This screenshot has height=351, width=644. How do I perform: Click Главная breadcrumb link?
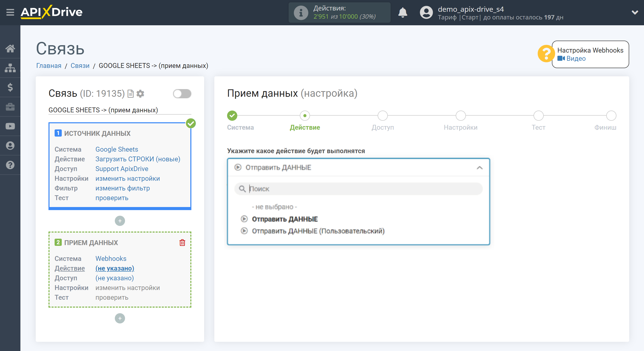(49, 66)
